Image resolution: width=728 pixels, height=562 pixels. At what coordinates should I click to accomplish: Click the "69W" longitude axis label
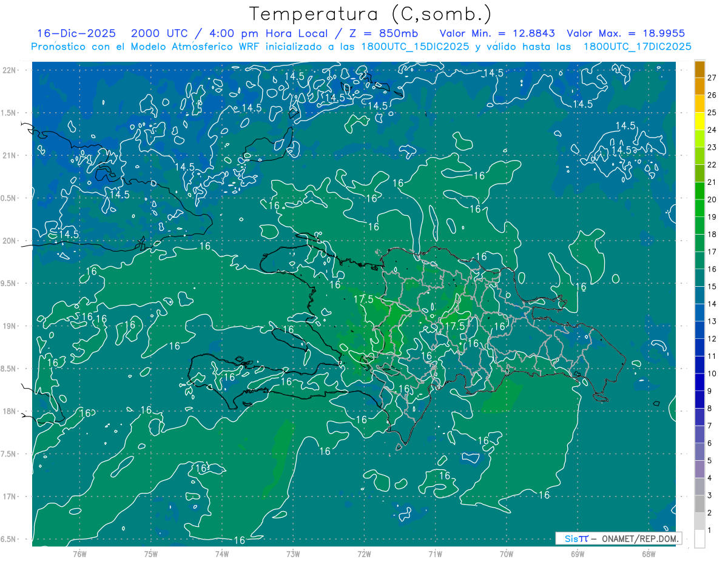coord(578,554)
